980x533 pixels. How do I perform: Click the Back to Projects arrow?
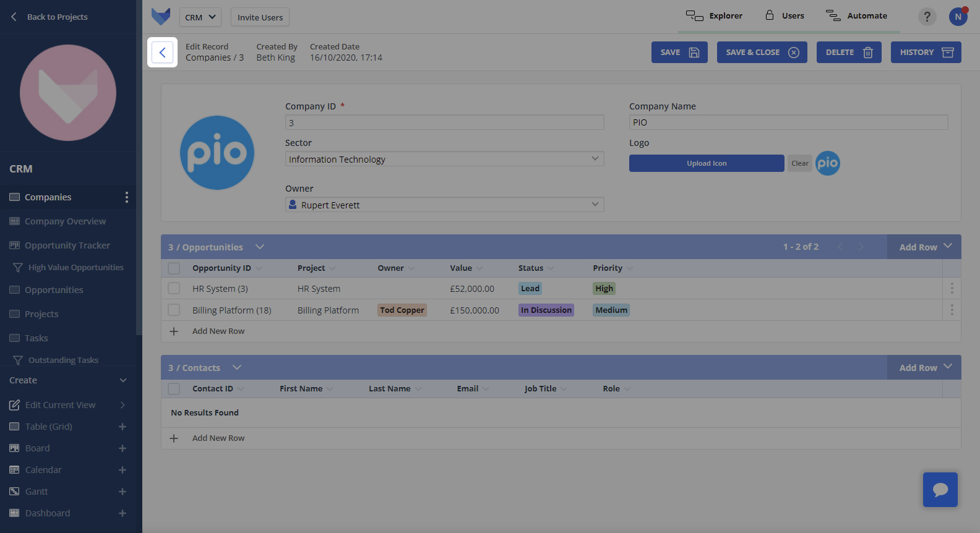(x=14, y=17)
